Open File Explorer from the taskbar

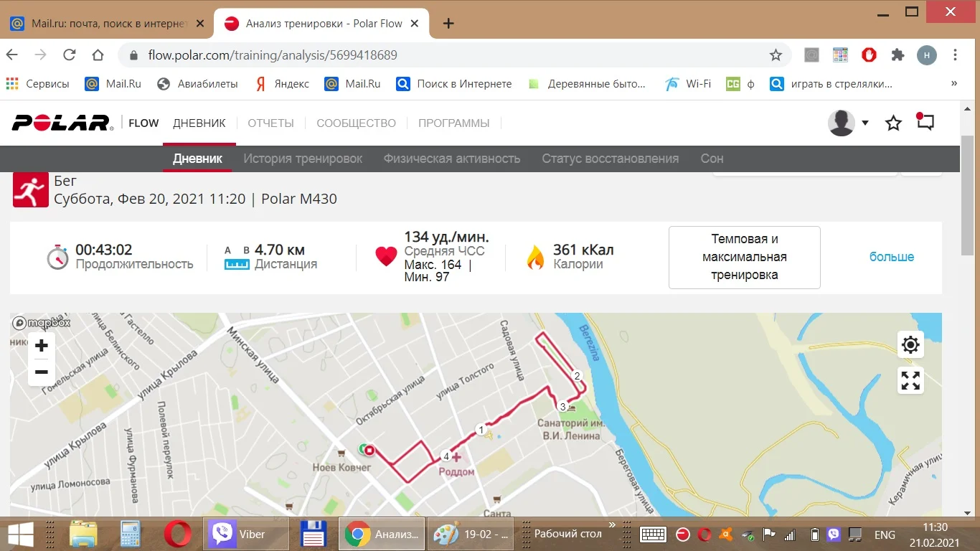[x=83, y=534]
